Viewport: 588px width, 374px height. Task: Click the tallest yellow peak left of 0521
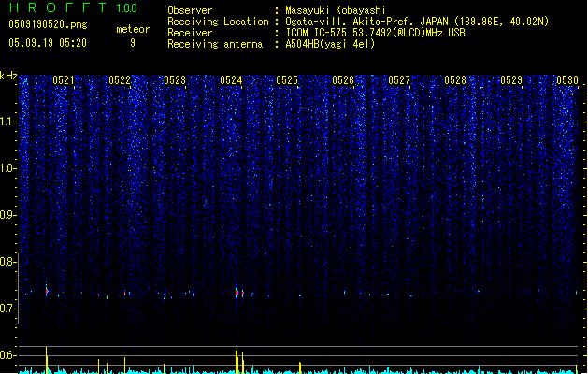[47, 360]
